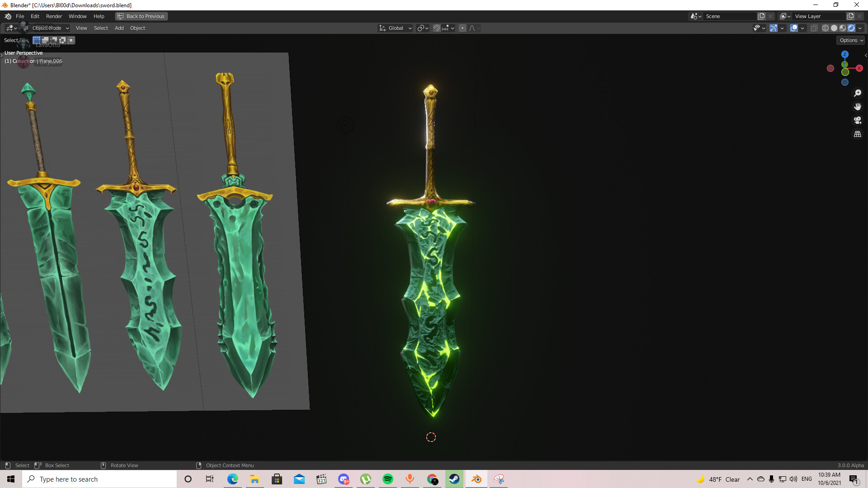Open Spotify from the taskbar
Image resolution: width=868 pixels, height=488 pixels.
pos(387,479)
